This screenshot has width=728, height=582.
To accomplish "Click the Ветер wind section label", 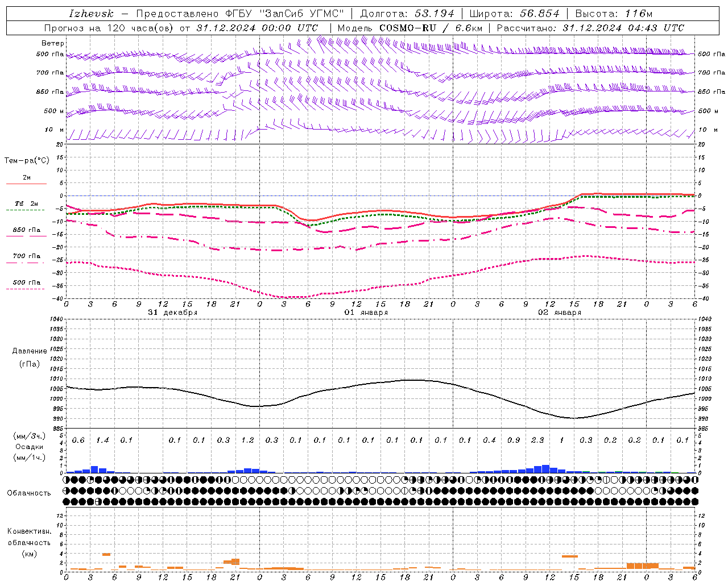I will (53, 43).
